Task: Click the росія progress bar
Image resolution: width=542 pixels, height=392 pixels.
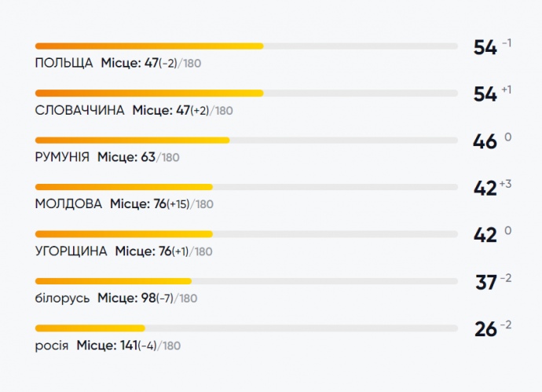Action: click(x=247, y=328)
